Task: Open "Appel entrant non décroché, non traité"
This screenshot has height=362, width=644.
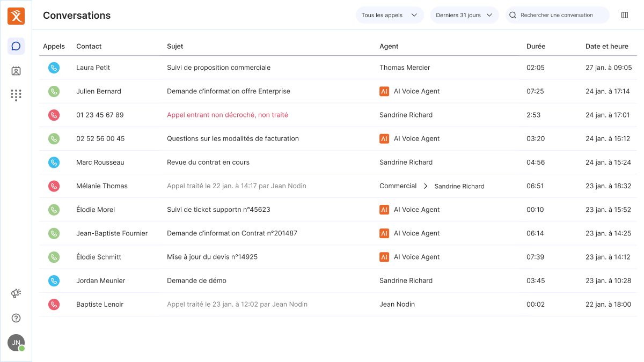Action: coord(228,115)
